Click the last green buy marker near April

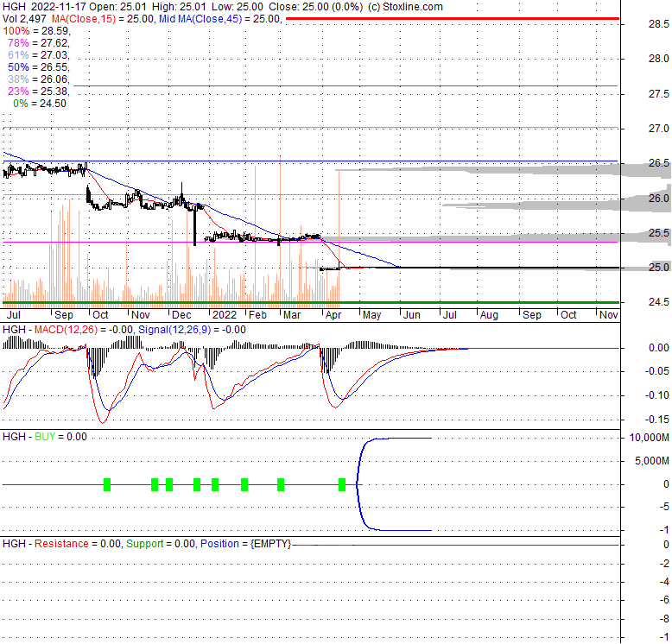[x=342, y=484]
